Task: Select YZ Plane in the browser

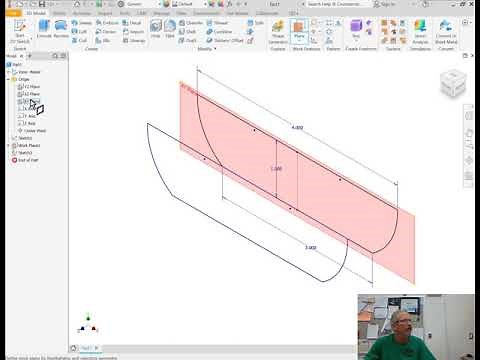Action: pos(29,87)
